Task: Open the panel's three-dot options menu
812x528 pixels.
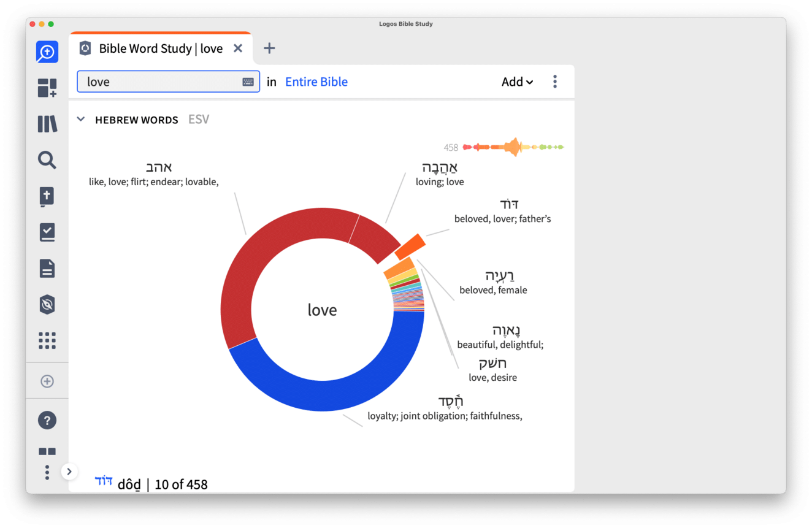Action: 554,82
